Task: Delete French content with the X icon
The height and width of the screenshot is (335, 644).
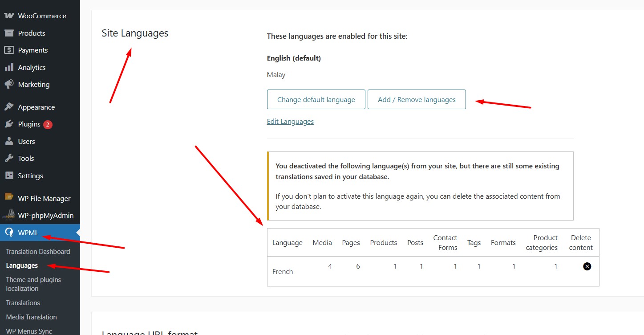Action: [x=587, y=266]
